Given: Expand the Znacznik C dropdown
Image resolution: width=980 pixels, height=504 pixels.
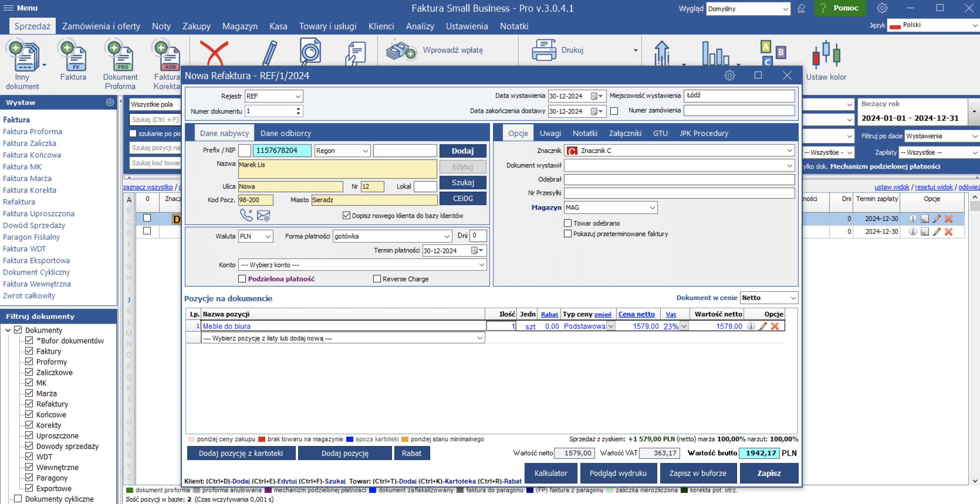Looking at the screenshot, I should click(680, 151).
